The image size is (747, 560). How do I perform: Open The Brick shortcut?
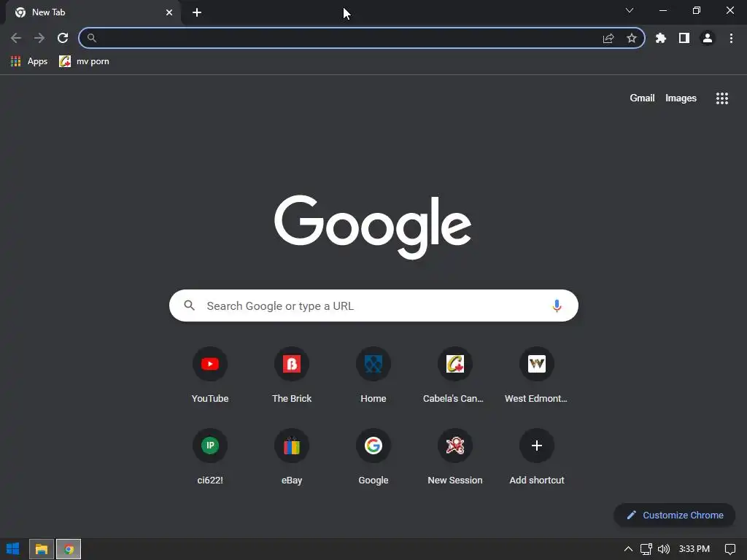tap(292, 376)
